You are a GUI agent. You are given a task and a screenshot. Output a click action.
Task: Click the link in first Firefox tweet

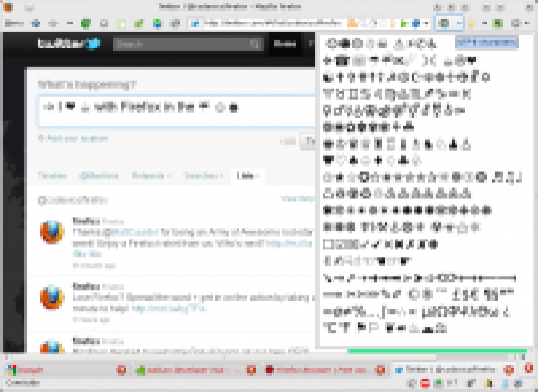pyautogui.click(x=289, y=243)
